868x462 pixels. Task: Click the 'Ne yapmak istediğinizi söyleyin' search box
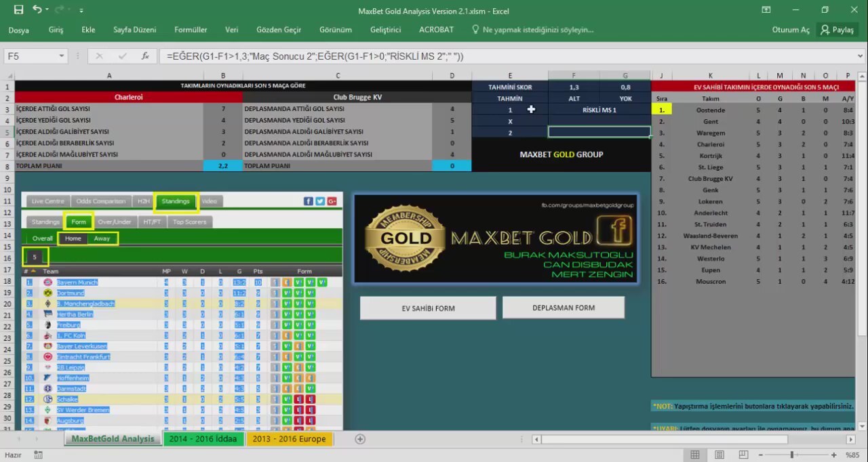click(x=533, y=30)
